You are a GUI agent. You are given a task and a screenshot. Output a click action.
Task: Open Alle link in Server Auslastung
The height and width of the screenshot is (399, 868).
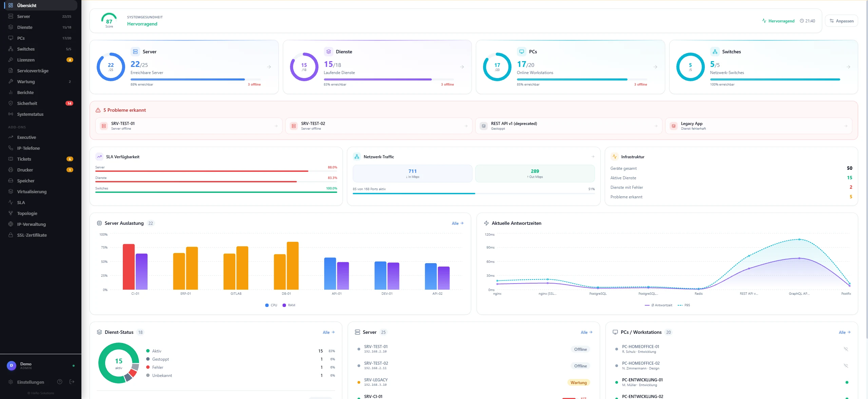(458, 223)
